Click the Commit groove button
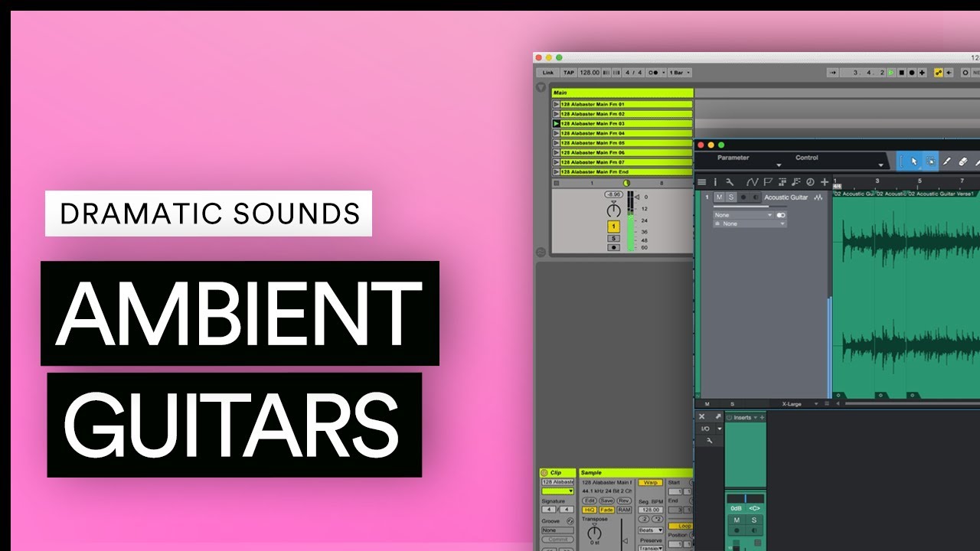 coord(558,540)
